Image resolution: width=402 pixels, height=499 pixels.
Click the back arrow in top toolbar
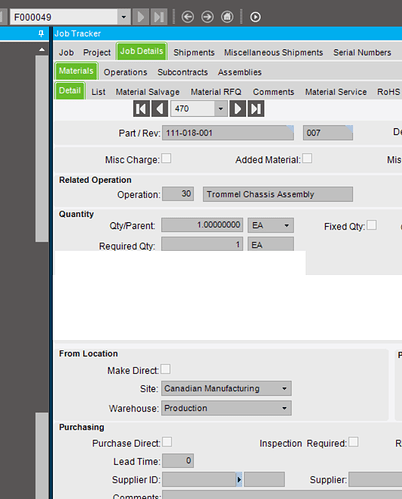pos(188,17)
